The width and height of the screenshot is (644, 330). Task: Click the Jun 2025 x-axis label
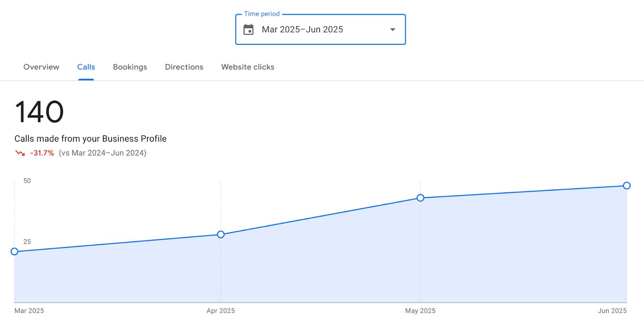click(612, 311)
